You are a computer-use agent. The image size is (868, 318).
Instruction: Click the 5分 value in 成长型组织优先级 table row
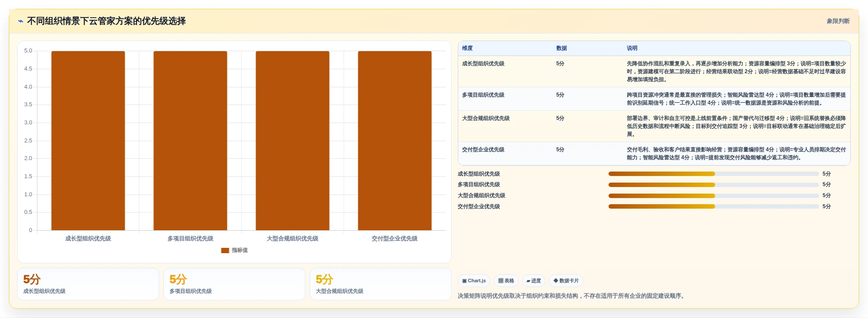coord(560,64)
